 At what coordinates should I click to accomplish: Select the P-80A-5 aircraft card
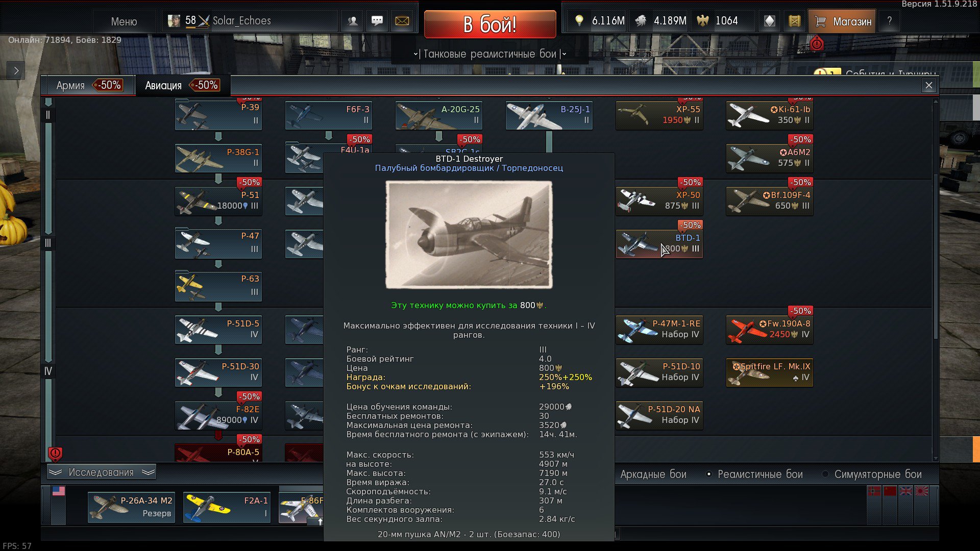click(218, 453)
